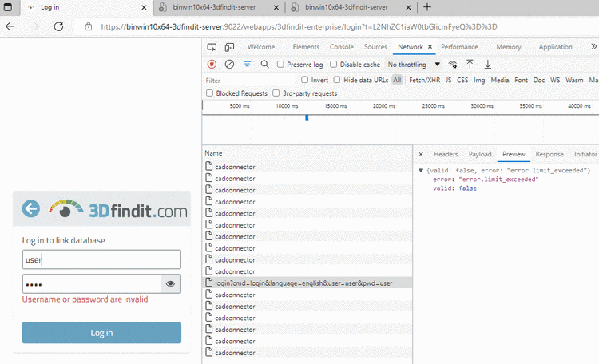Click the blue back arrow on 3Dfindit login
599x364 pixels.
point(31,208)
